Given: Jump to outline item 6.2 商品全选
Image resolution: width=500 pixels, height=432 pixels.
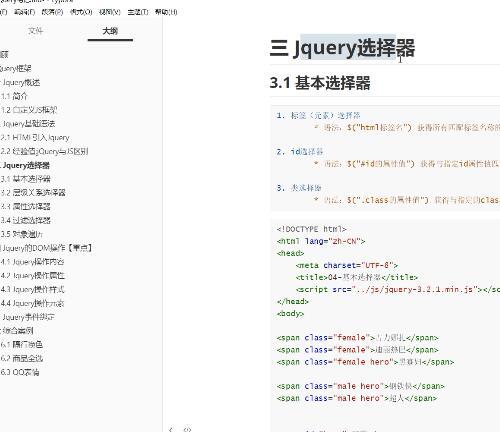Looking at the screenshot, I should (21, 358).
